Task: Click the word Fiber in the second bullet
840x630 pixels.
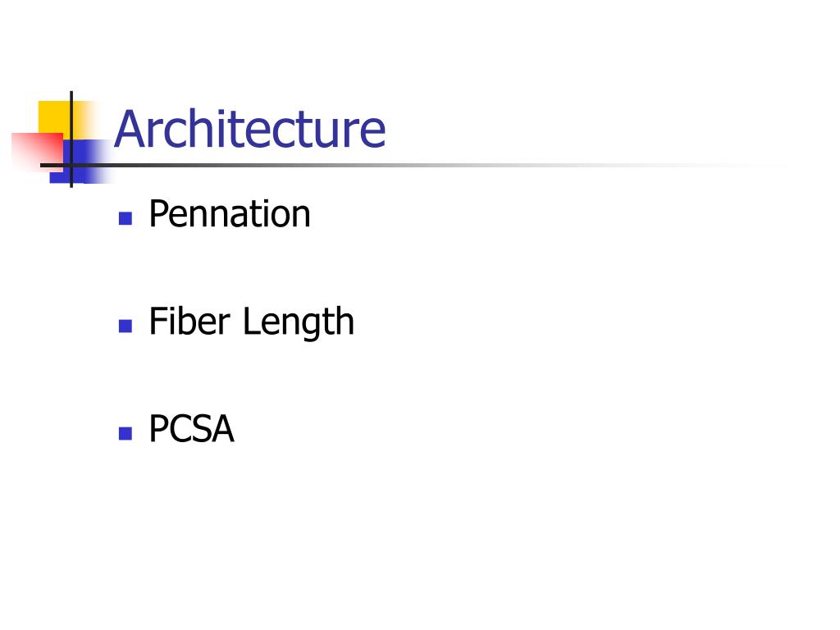Action: (x=189, y=321)
